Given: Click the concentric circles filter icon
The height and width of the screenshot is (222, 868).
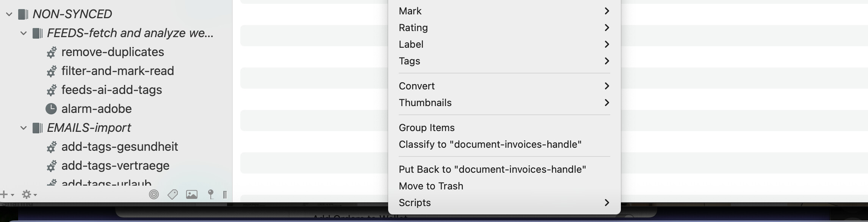Looking at the screenshot, I should click(x=154, y=195).
